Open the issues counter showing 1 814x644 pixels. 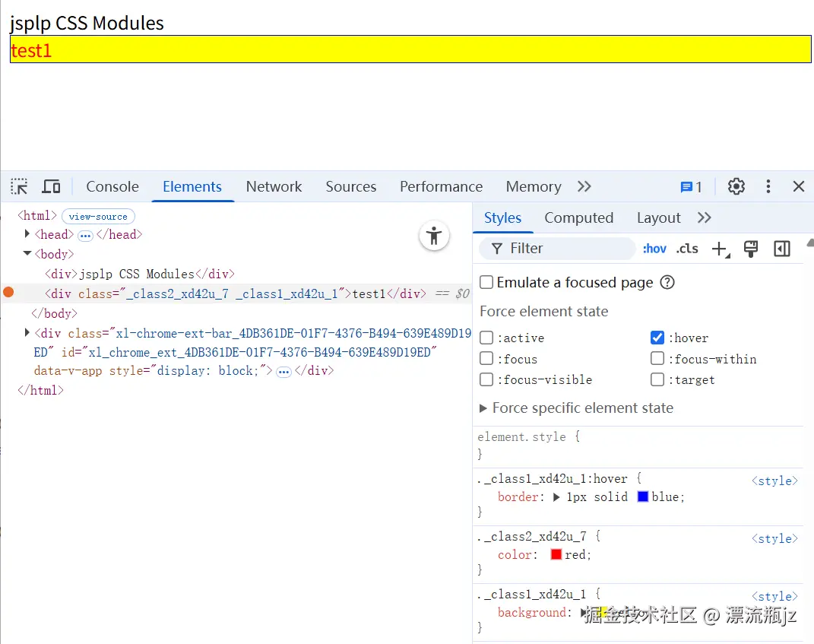[689, 186]
